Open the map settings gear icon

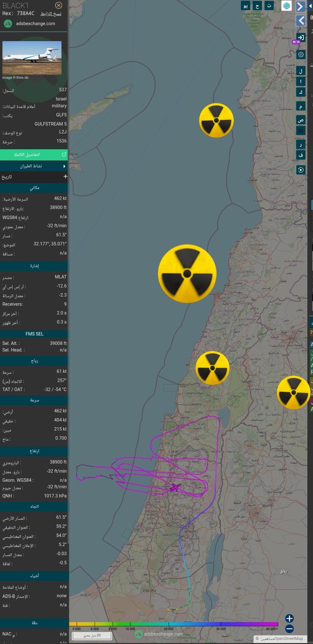(x=301, y=55)
